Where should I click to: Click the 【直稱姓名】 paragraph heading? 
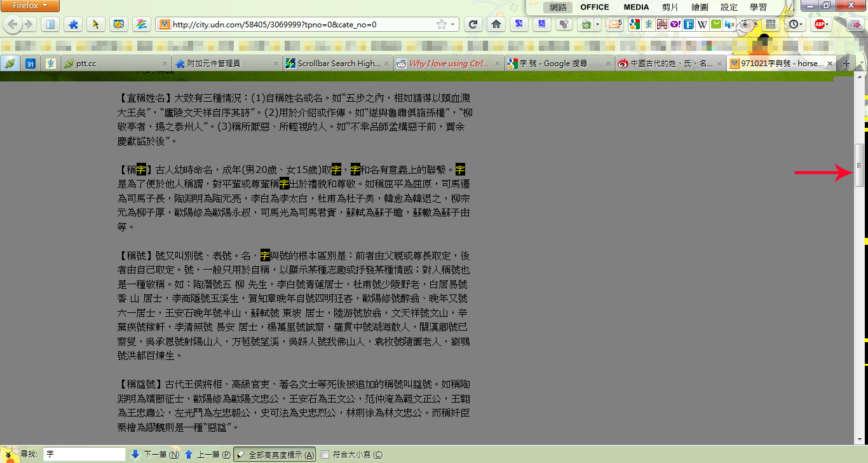tap(146, 98)
